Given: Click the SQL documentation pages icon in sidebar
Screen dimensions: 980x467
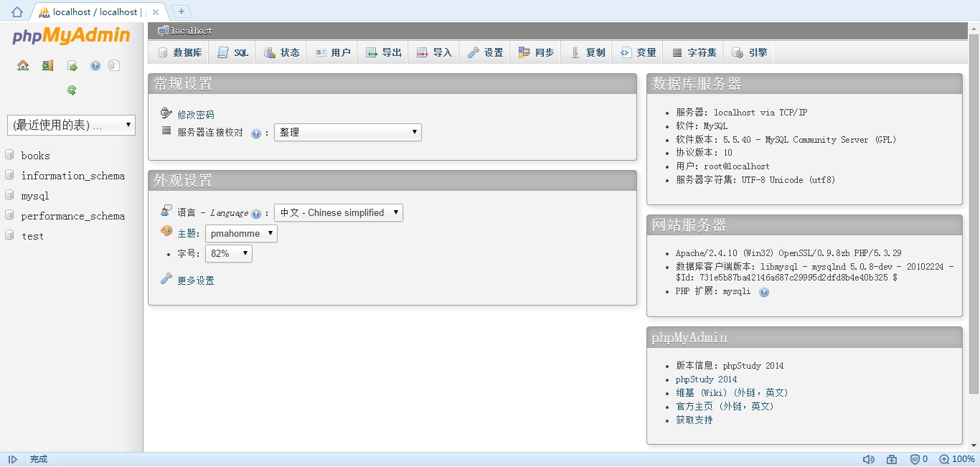Looking at the screenshot, I should coord(114,65).
